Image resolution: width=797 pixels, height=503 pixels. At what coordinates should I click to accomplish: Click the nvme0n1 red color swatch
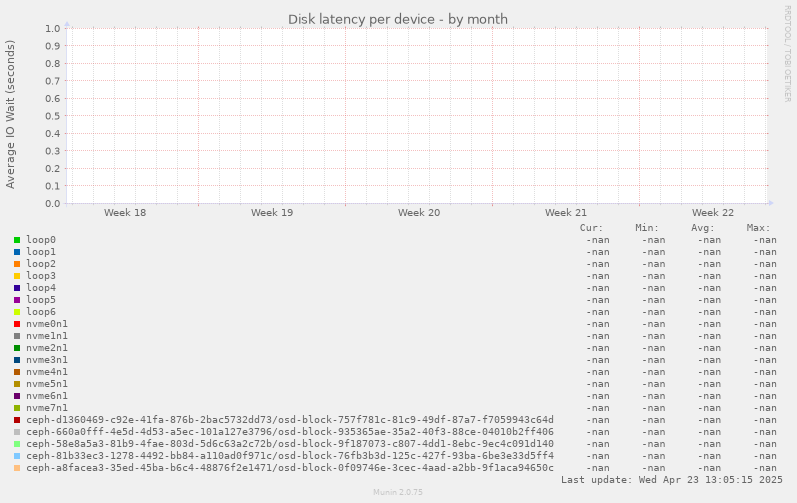[x=17, y=324]
